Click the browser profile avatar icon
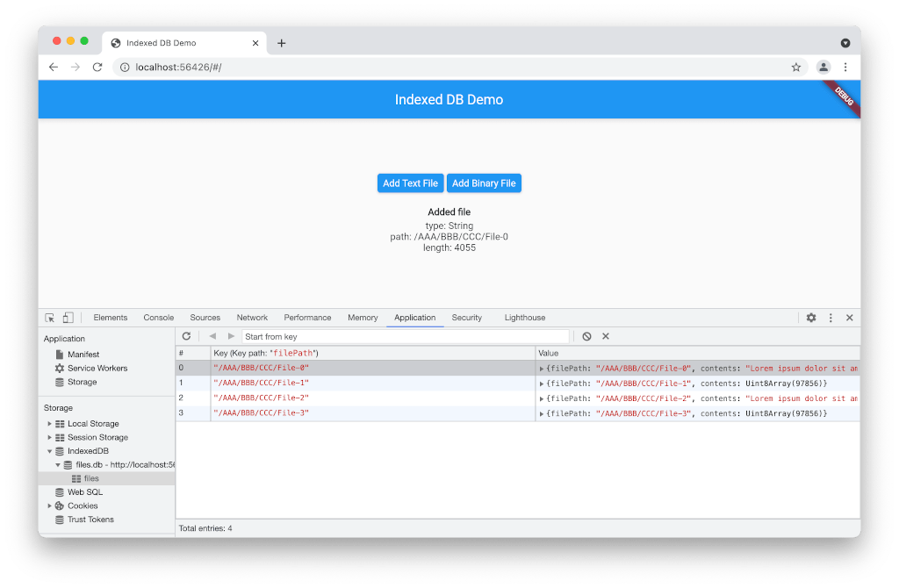Viewport: 899px width, 588px height. click(x=822, y=67)
